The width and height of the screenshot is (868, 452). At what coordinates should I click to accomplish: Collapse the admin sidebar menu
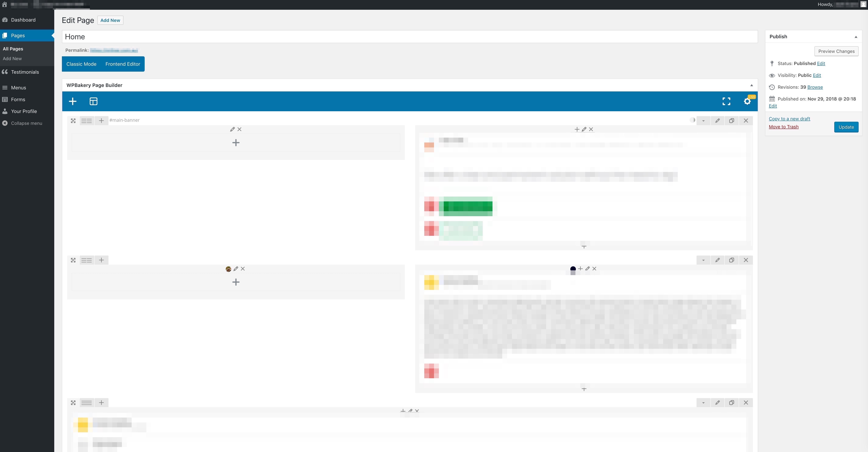tap(26, 123)
